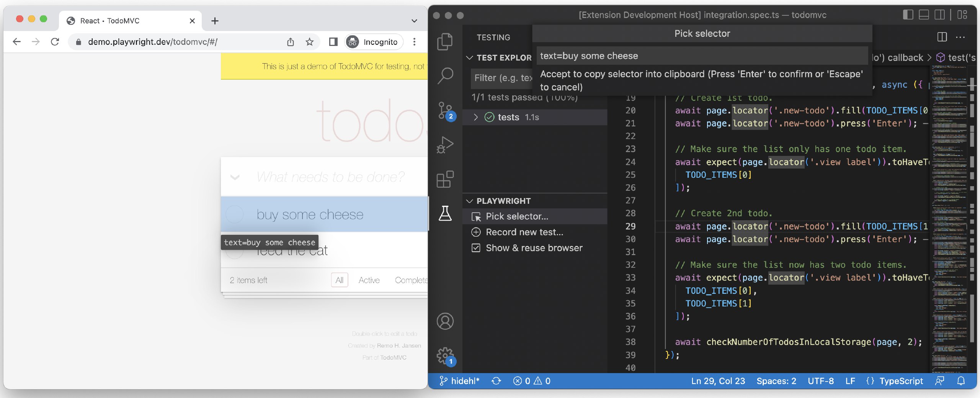Click the Pick selector icon in Playwright panel

(x=476, y=217)
